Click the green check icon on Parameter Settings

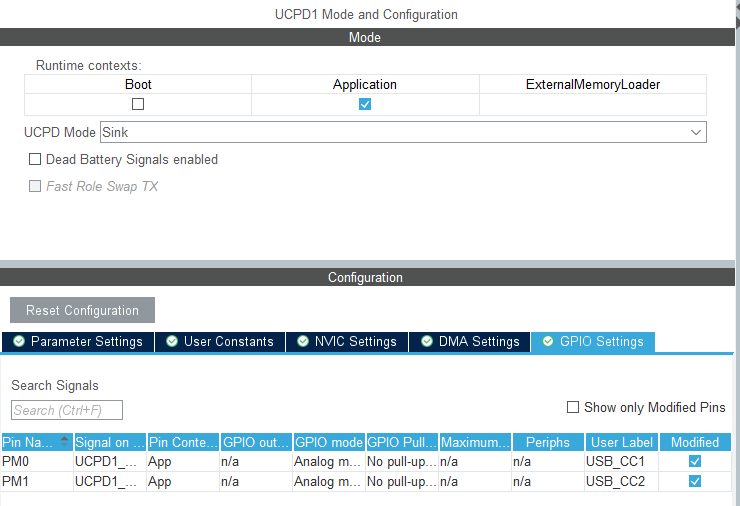point(19,342)
